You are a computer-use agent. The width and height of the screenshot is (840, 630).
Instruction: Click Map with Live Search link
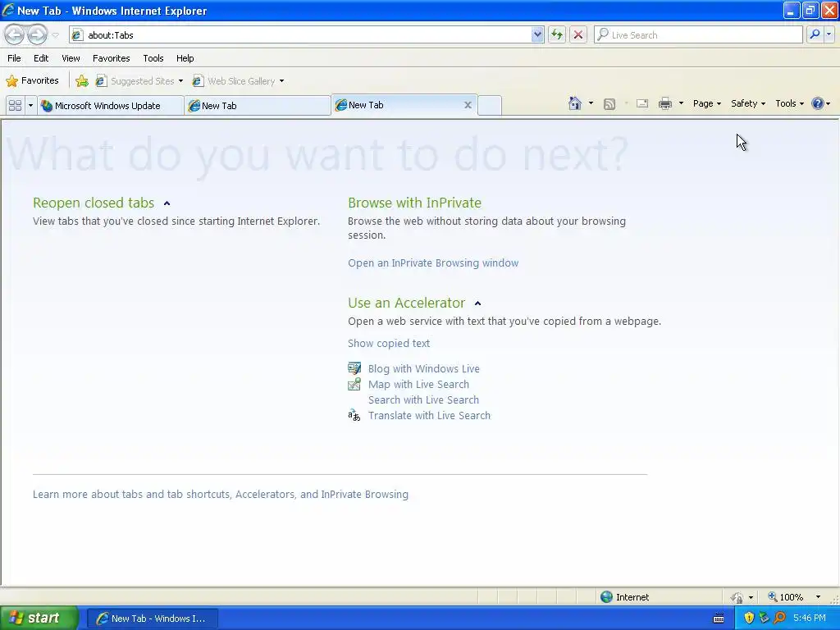tap(418, 384)
